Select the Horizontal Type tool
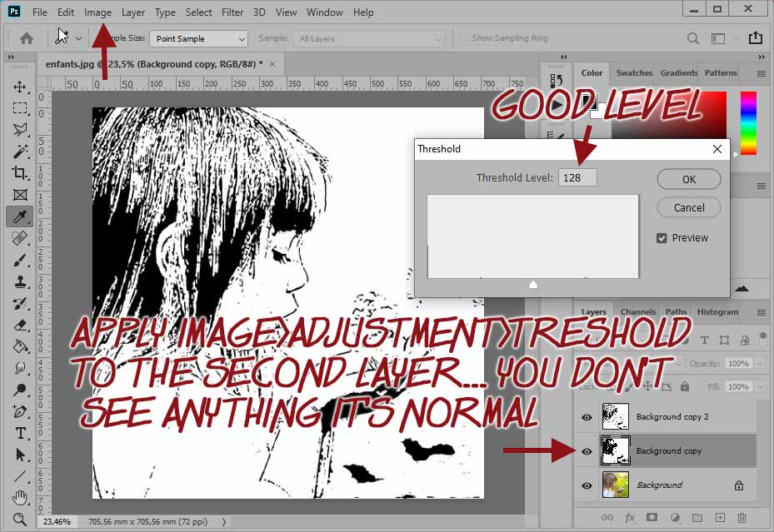 [x=20, y=433]
